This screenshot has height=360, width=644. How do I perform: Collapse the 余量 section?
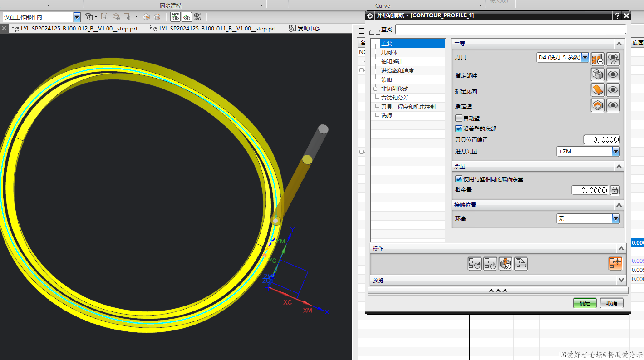coord(619,167)
